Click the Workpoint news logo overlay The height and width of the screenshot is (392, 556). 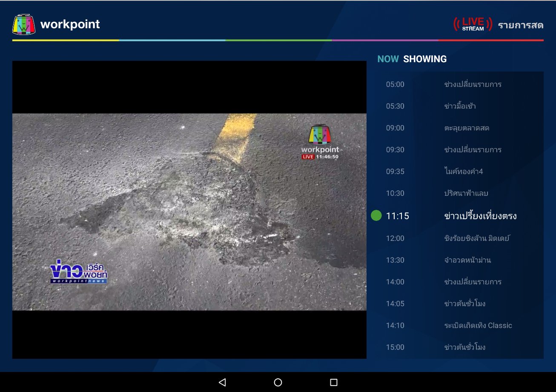click(x=79, y=271)
